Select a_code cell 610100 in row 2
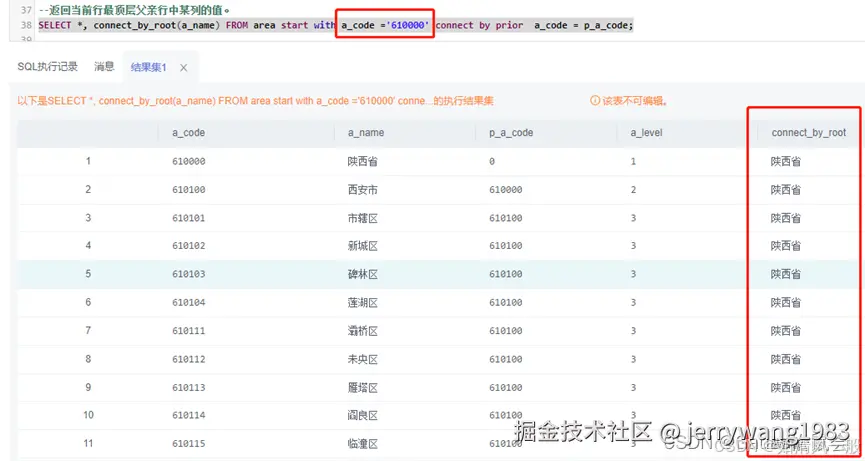 [x=189, y=190]
